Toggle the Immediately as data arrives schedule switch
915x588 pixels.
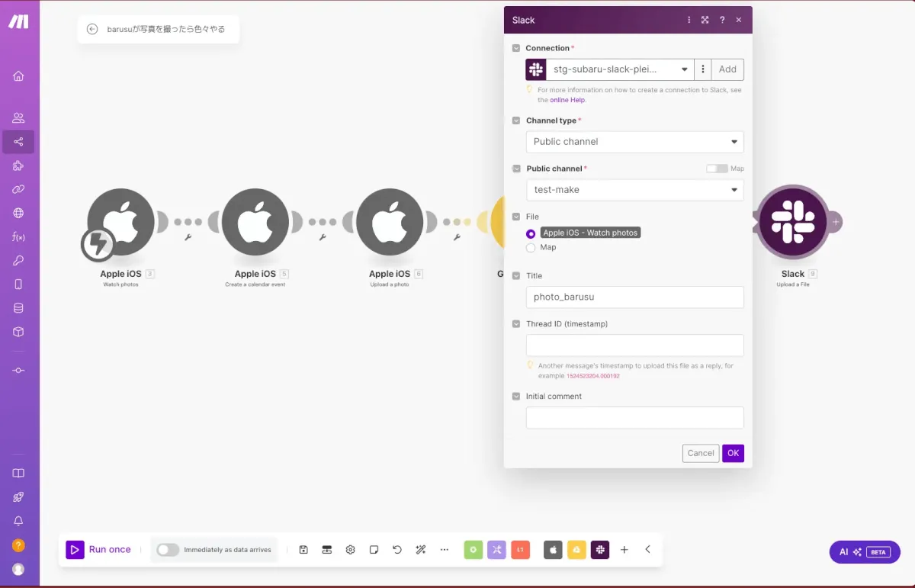pyautogui.click(x=168, y=550)
